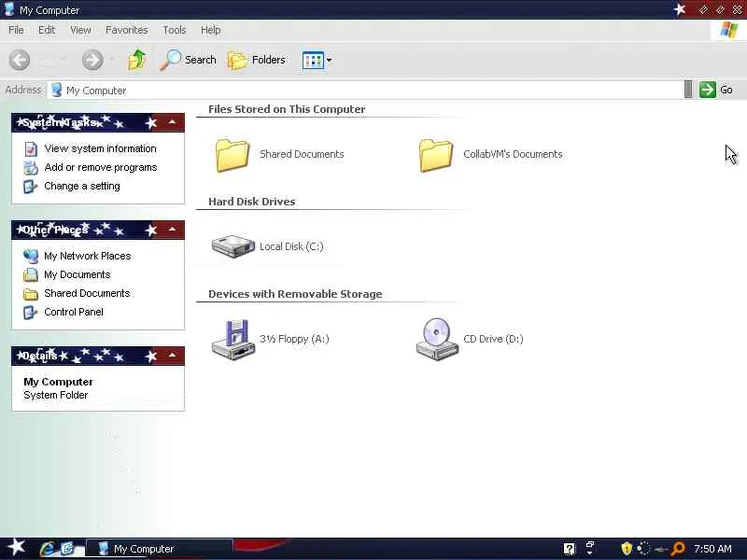
Task: Open the star Start button
Action: [16, 547]
